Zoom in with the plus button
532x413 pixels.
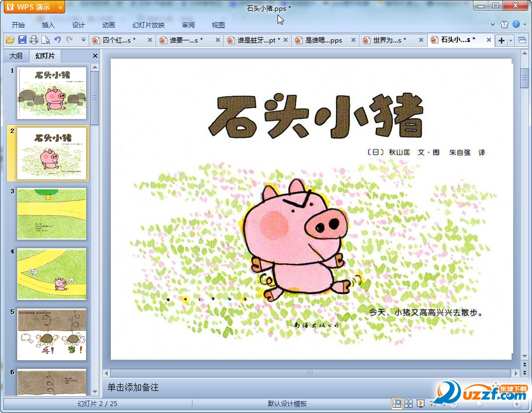pyautogui.click(x=517, y=404)
